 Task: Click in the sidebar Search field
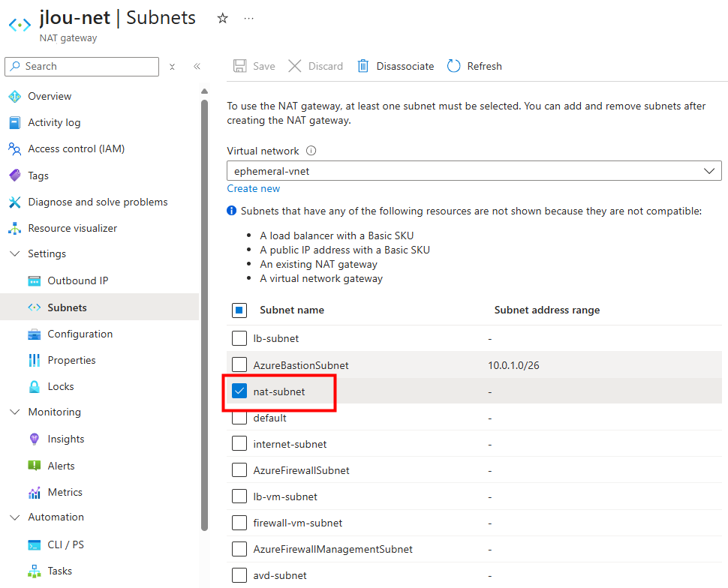(82, 66)
